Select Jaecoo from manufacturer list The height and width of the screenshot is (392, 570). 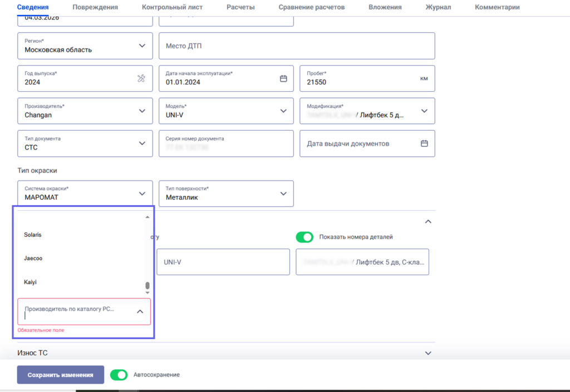click(x=33, y=259)
